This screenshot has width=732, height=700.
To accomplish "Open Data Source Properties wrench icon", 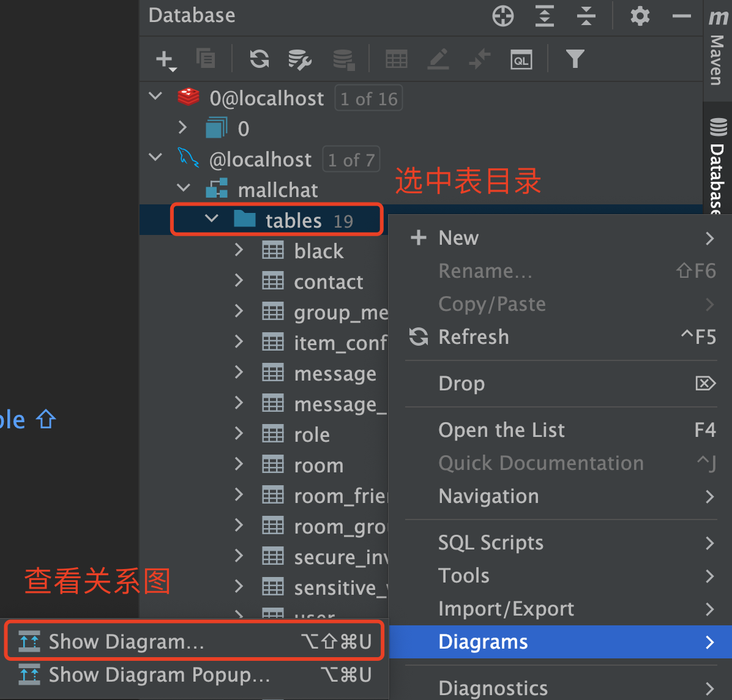I will pos(300,60).
